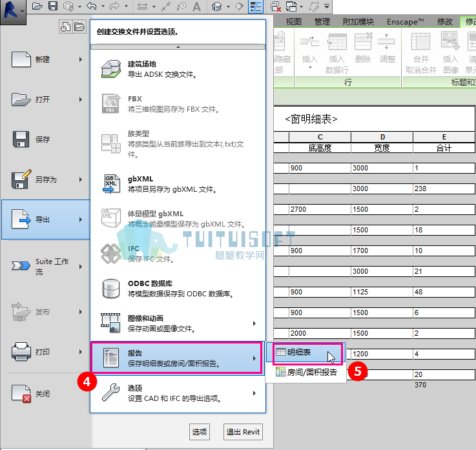
Task: Click column header 底高度
Action: click(x=320, y=148)
